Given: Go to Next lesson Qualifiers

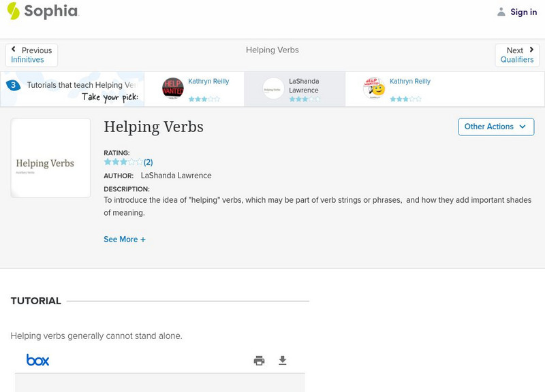Looking at the screenshot, I should pos(517,55).
